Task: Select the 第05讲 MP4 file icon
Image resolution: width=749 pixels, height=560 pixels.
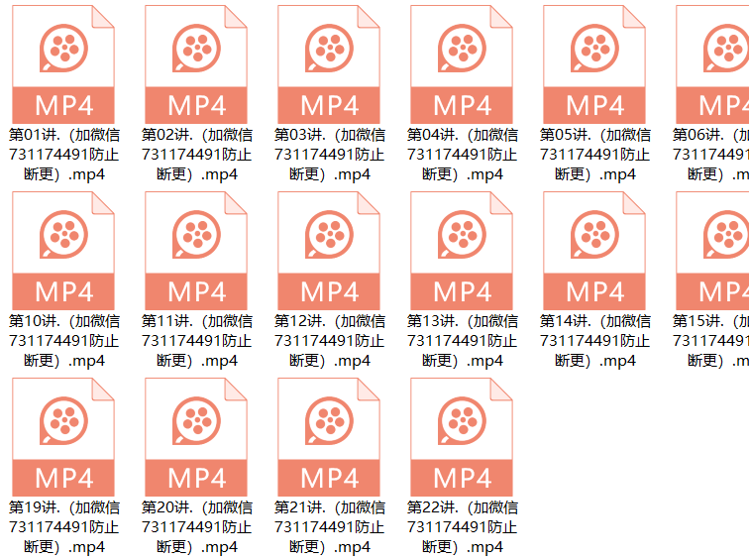Action: [594, 64]
